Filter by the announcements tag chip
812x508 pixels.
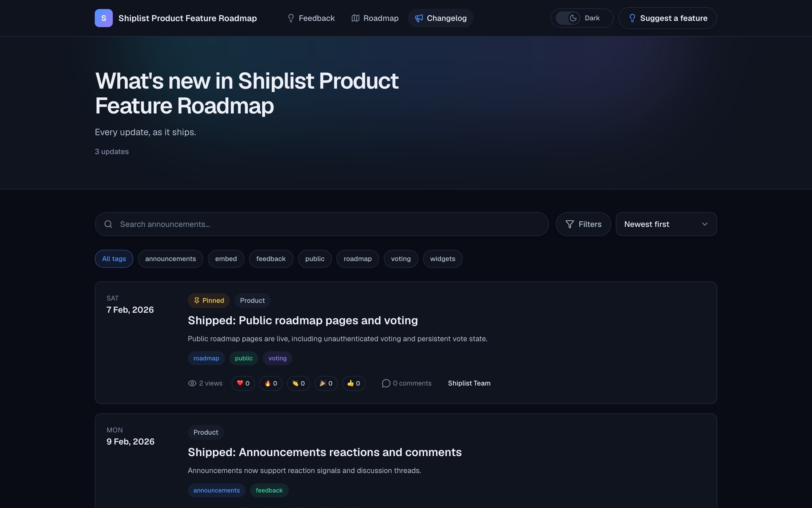171,259
